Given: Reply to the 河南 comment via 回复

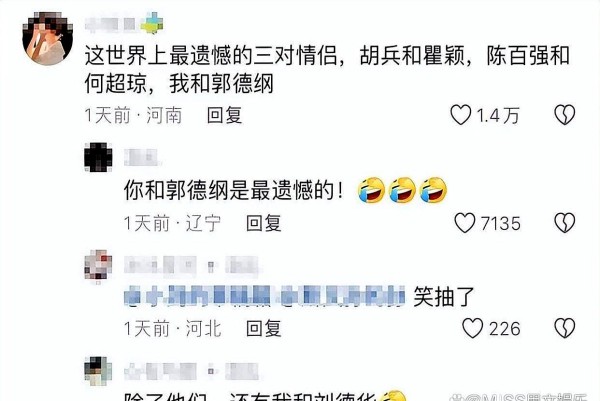Looking at the screenshot, I should [x=224, y=115].
